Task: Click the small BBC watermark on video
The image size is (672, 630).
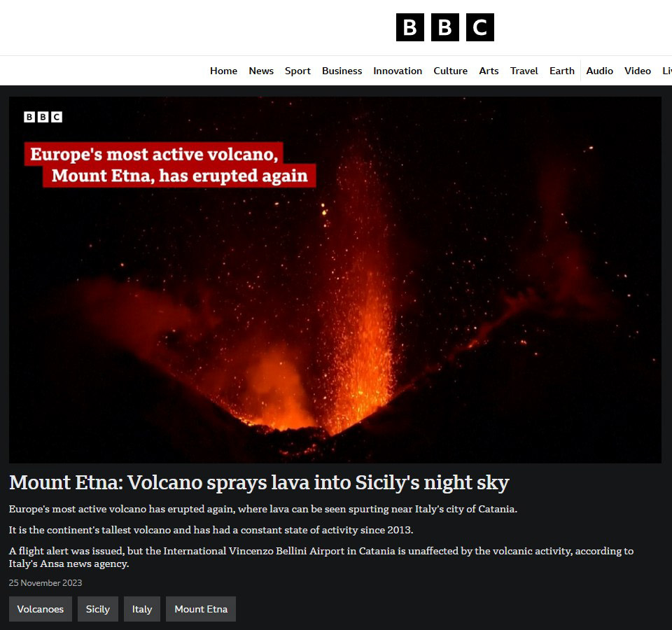Action: click(43, 117)
